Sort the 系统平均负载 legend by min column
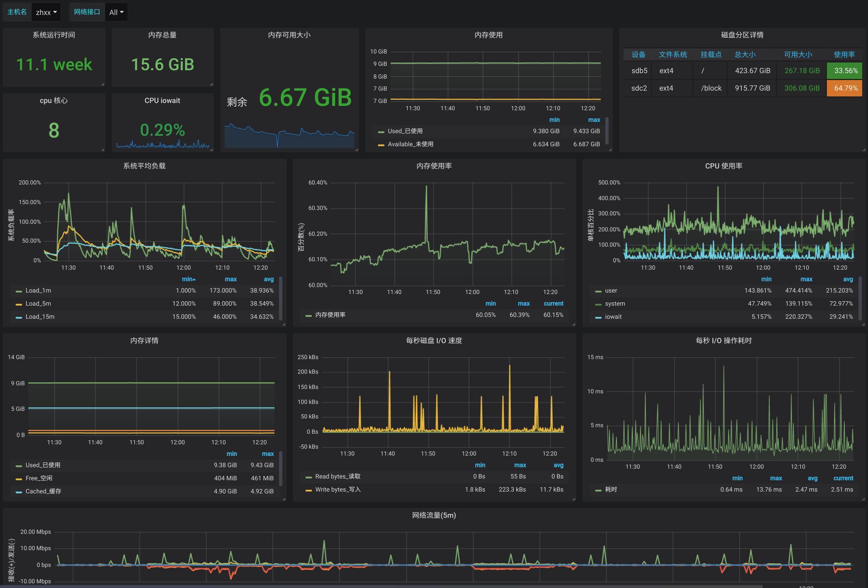 (188, 279)
